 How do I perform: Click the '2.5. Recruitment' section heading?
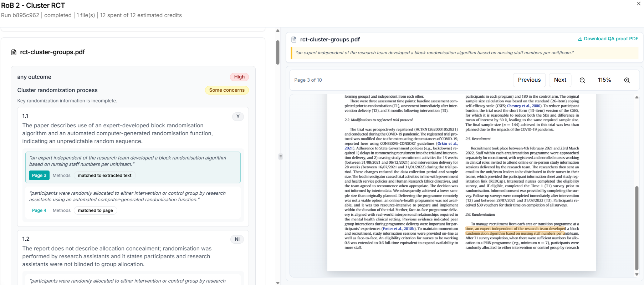(478, 139)
